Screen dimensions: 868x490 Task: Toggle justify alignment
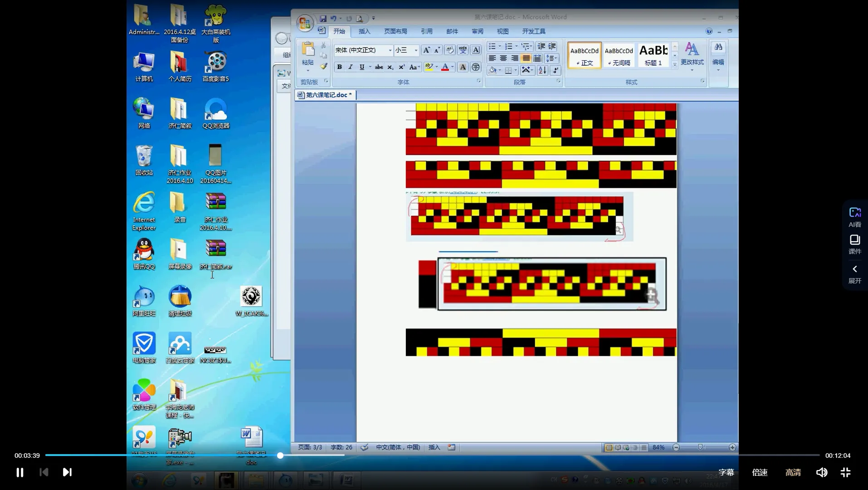tap(526, 58)
